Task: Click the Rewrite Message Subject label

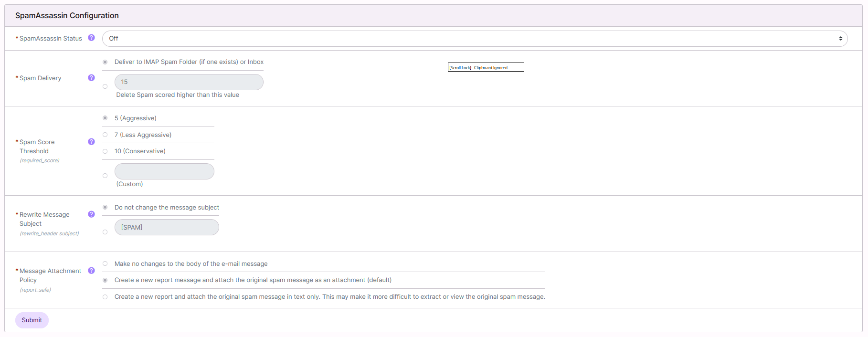Action: 44,219
